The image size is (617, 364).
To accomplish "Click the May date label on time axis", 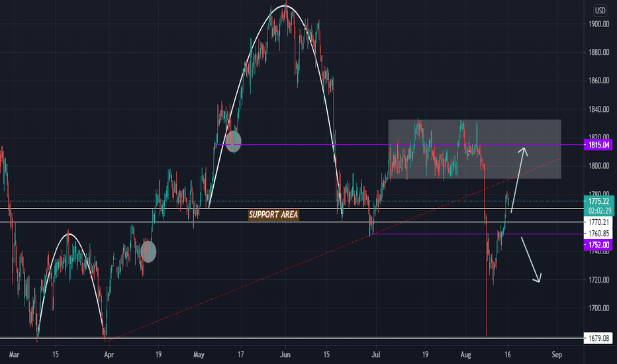I will coord(199,355).
